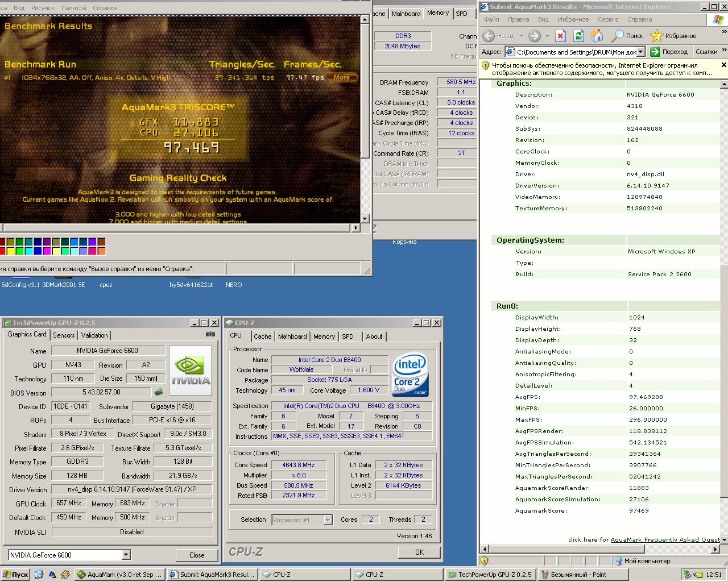Click the shield icon in IE status bar
The height and width of the screenshot is (582, 728).
pos(485,561)
